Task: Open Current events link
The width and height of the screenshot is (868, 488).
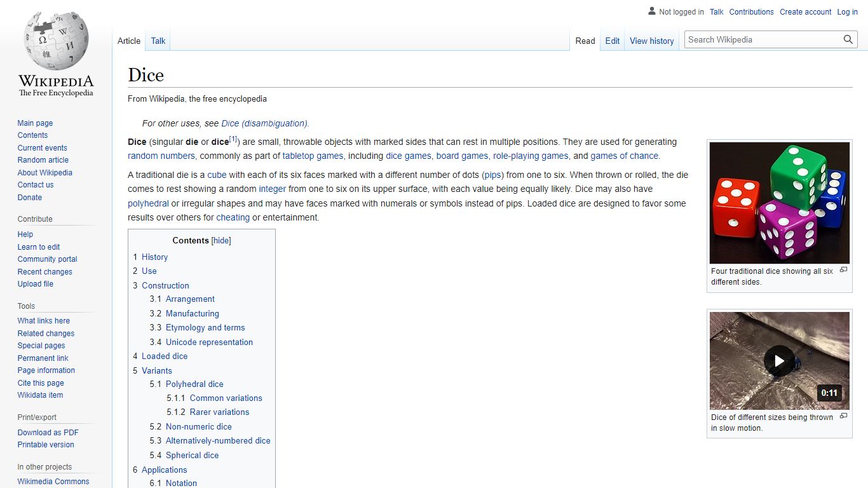Action: (43, 148)
